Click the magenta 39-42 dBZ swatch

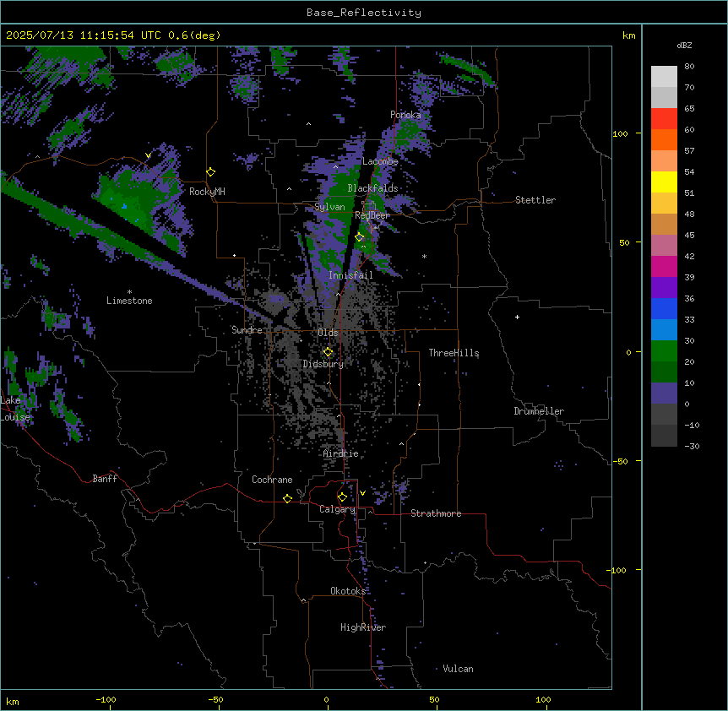tap(664, 266)
